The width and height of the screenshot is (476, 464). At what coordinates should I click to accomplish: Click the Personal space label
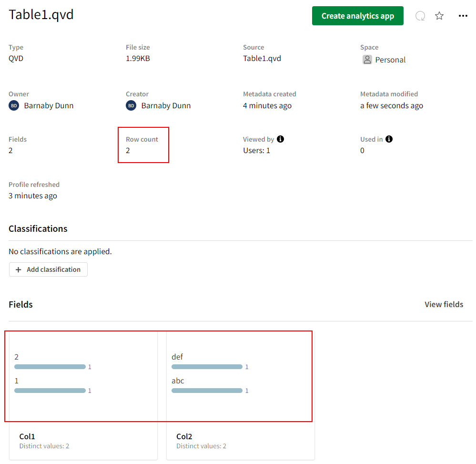point(390,60)
